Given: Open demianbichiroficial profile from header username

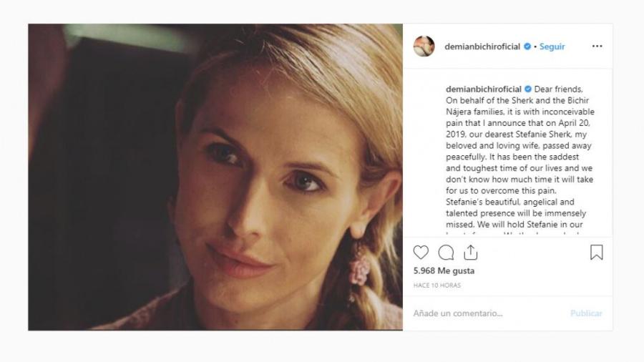Looking at the screenshot, I should (x=482, y=47).
